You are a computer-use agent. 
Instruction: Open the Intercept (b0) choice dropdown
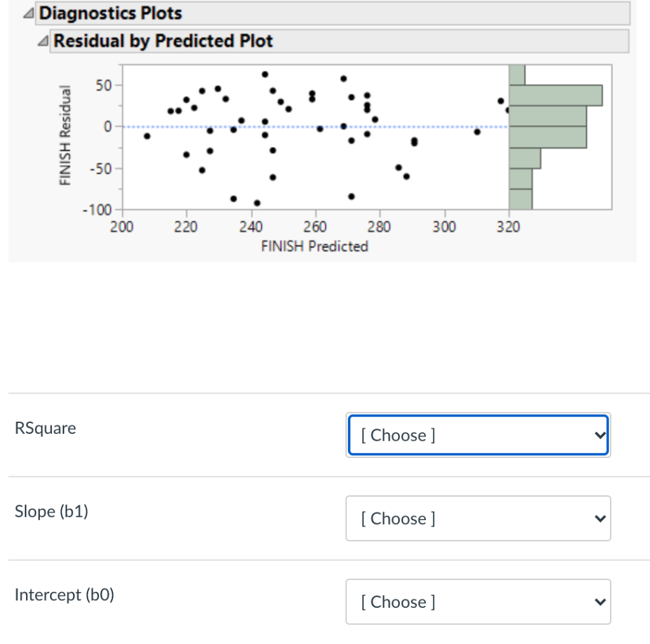coord(477,601)
